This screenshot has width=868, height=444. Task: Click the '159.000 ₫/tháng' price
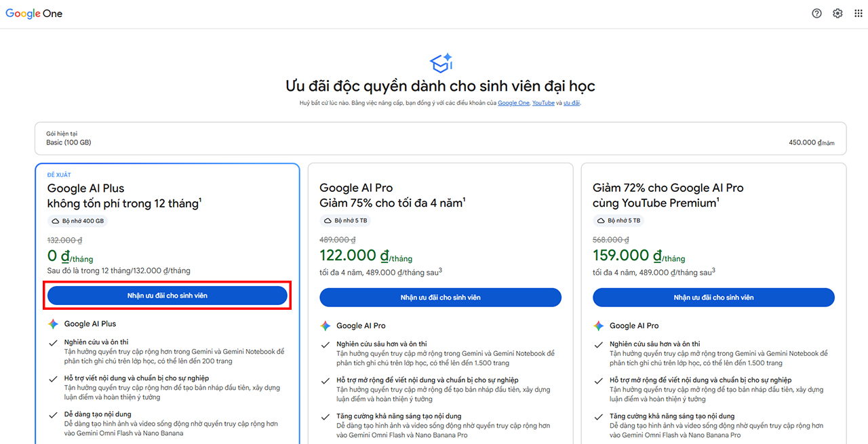tap(639, 256)
